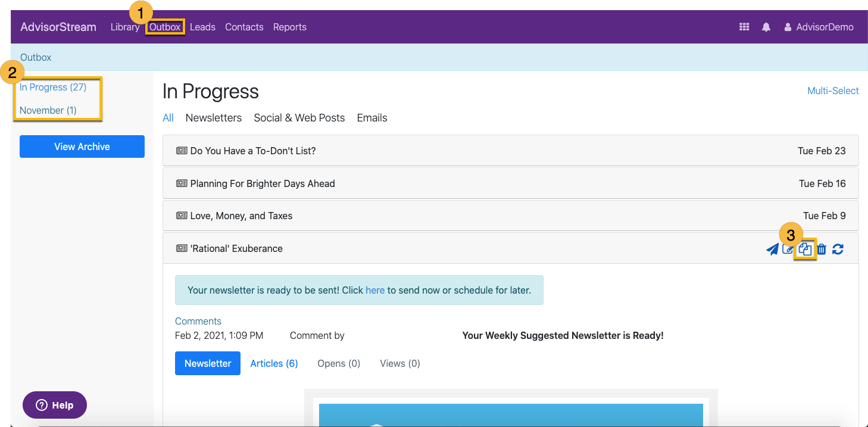Open the Leads page
Screen dimensions: 868x427
point(202,27)
